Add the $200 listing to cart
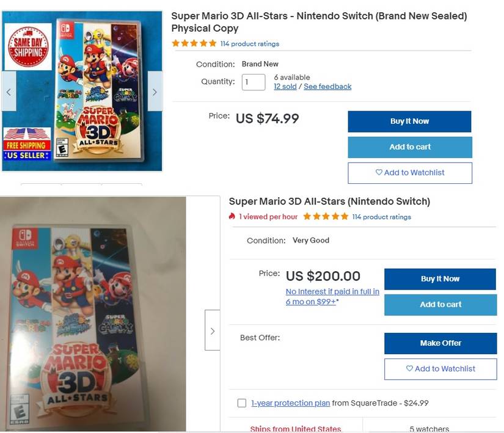 pyautogui.click(x=440, y=305)
